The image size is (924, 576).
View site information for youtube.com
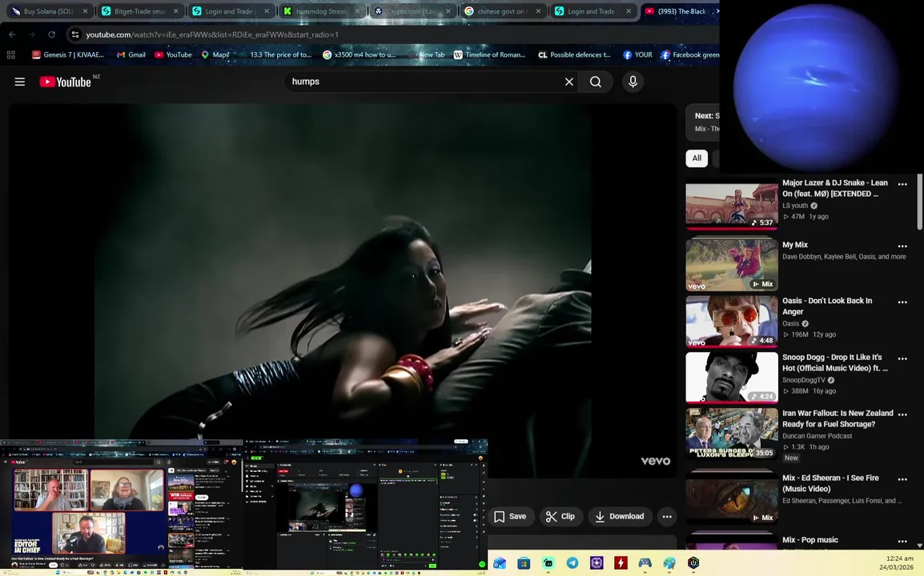tap(75, 34)
